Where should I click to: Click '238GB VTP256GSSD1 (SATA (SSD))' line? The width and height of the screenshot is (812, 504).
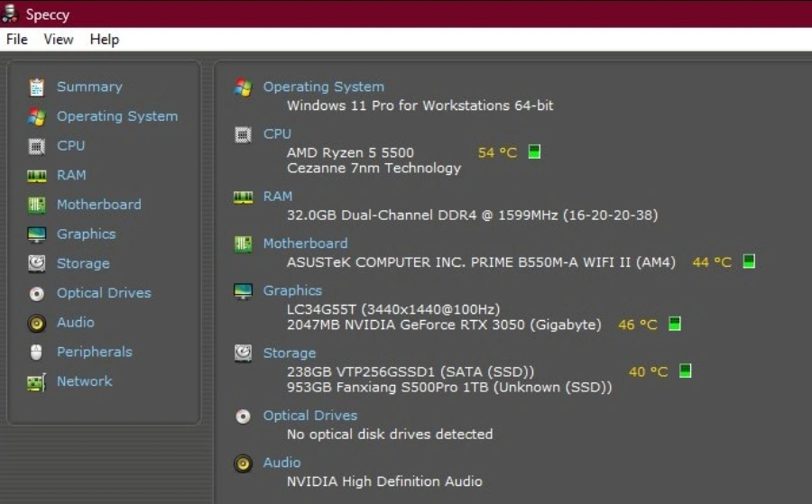pyautogui.click(x=411, y=372)
